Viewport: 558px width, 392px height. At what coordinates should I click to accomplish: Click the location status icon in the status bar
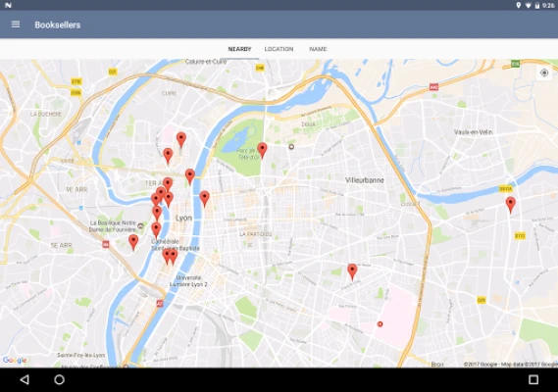pos(518,5)
